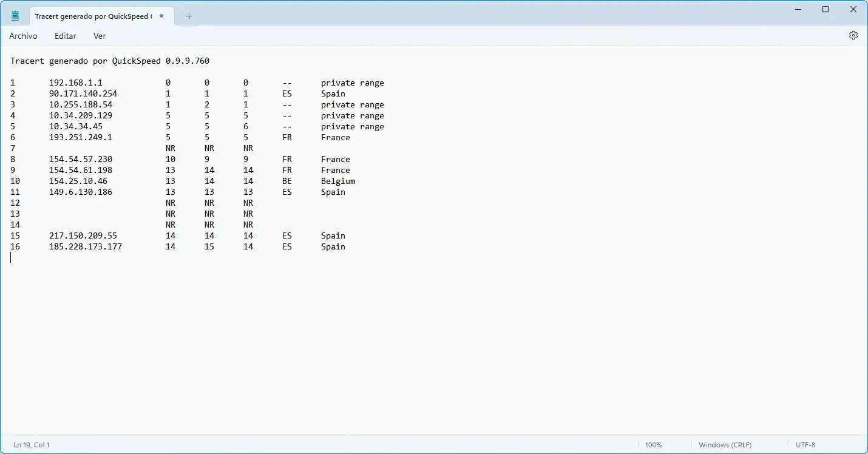The height and width of the screenshot is (454, 868).
Task: Click Ln 19, Col 1 status indicator
Action: point(32,445)
